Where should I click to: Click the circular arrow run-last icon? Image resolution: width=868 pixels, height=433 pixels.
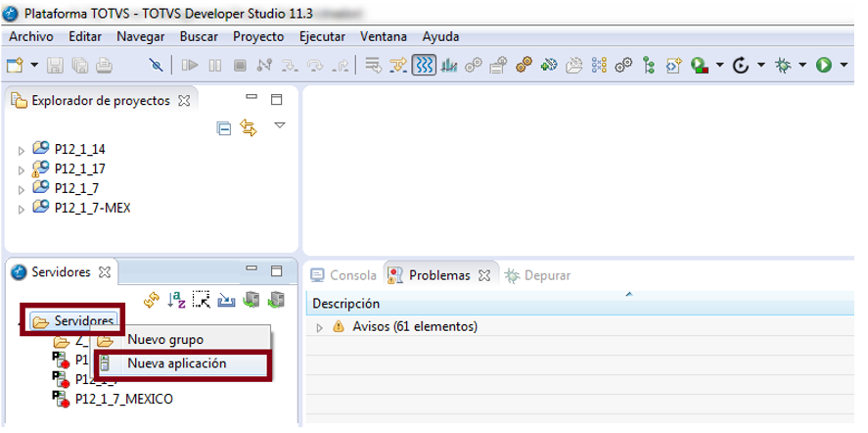pos(741,66)
